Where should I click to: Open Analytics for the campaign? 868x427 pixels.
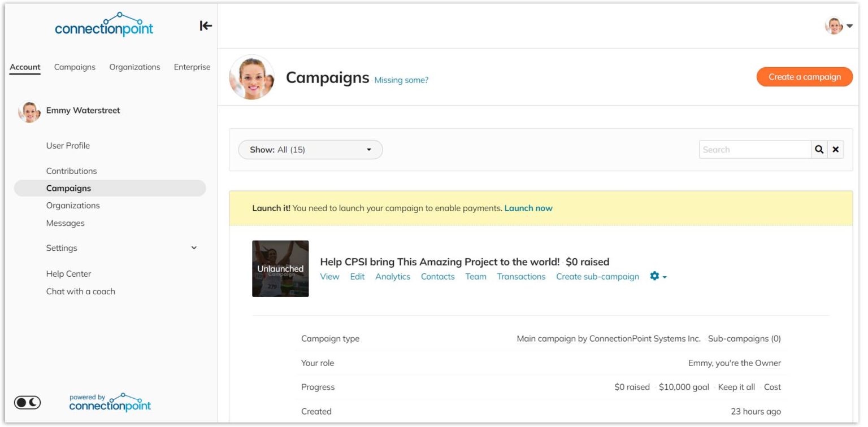click(x=393, y=277)
